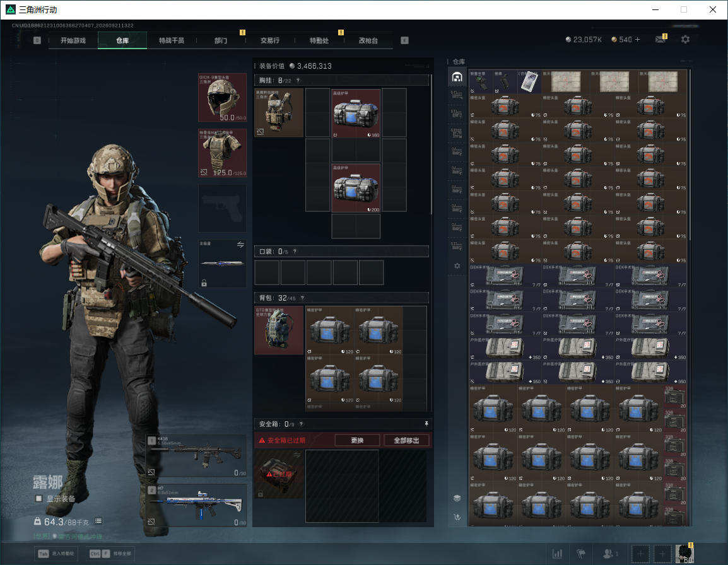Show help for 背包 capacity
Screen dimensions: 728x565
point(303,298)
